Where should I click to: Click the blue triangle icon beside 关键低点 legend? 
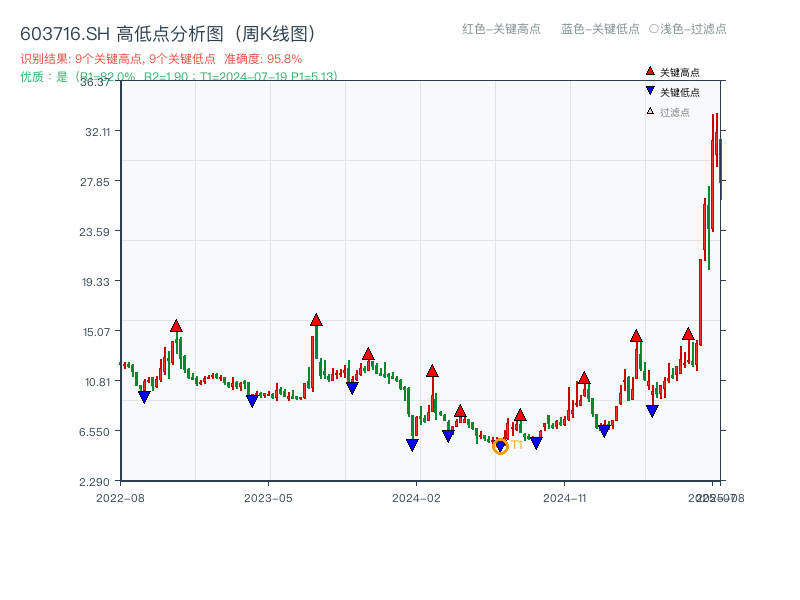click(650, 91)
